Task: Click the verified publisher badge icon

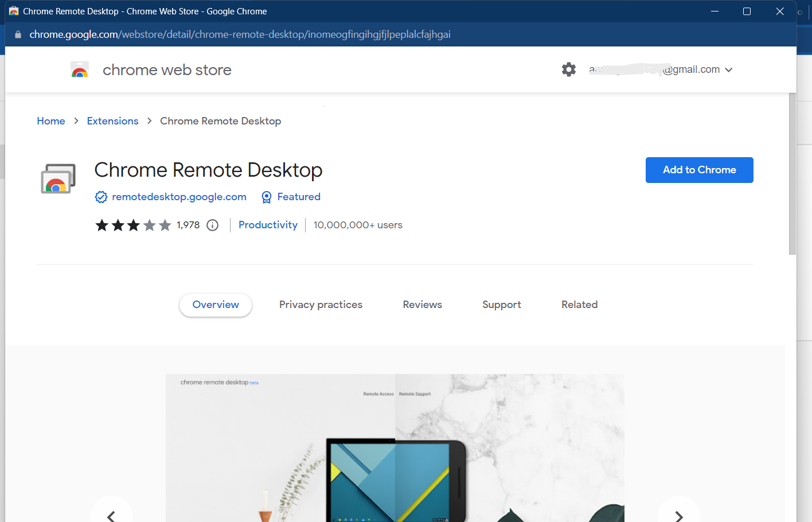Action: coord(101,197)
